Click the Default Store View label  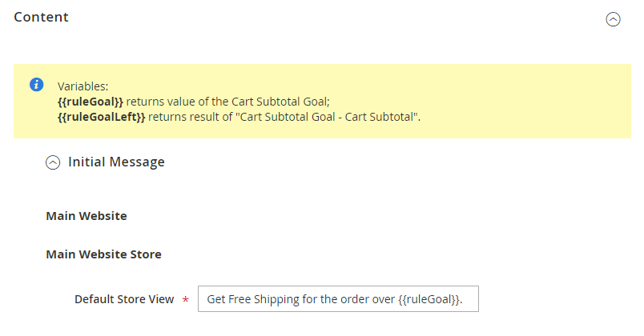[124, 299]
